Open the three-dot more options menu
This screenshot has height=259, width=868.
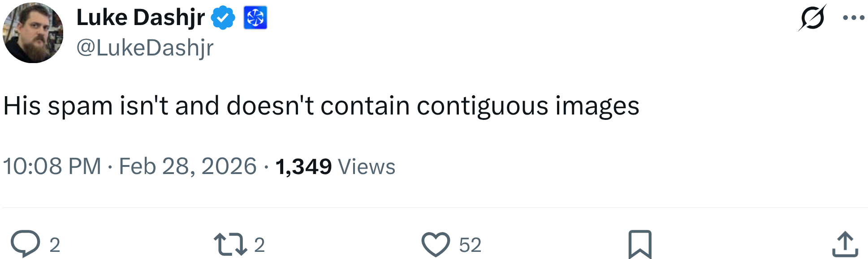[x=853, y=18]
